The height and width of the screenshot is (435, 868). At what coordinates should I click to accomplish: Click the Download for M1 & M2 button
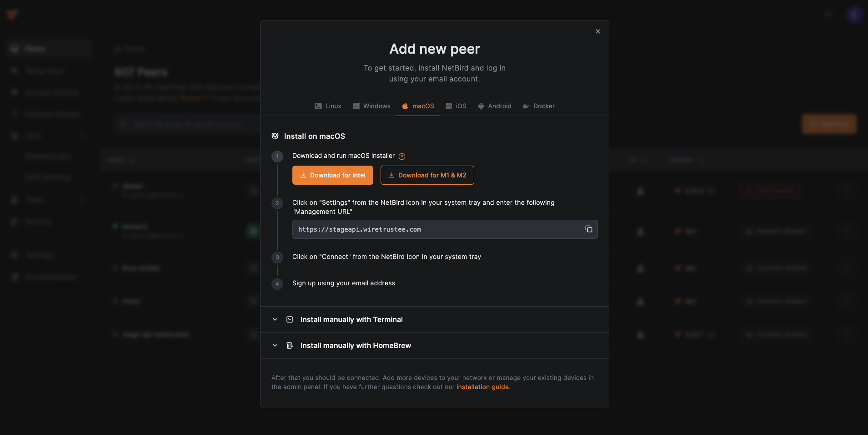click(426, 175)
